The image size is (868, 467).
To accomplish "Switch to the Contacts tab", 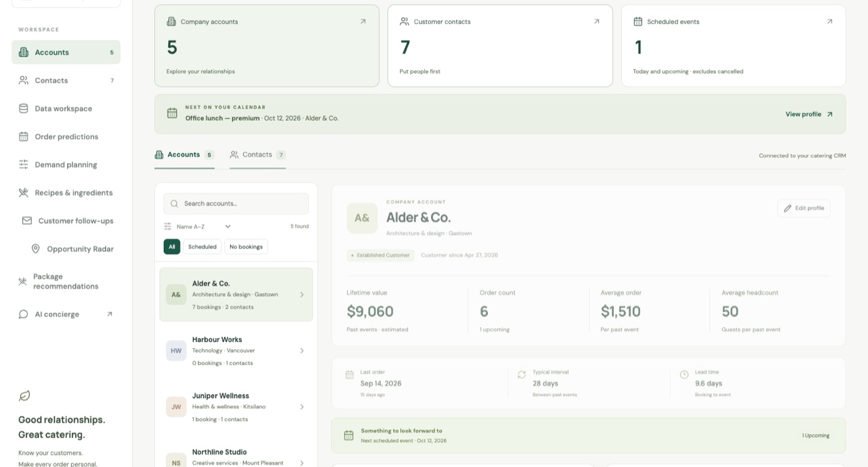I will point(257,155).
